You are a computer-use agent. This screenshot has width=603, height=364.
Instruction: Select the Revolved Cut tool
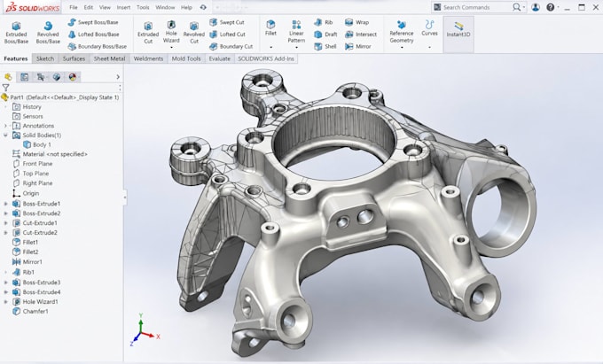[x=194, y=32]
